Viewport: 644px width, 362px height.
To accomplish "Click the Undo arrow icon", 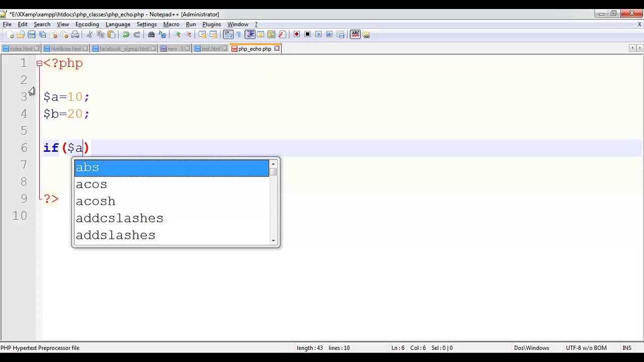I will (126, 35).
